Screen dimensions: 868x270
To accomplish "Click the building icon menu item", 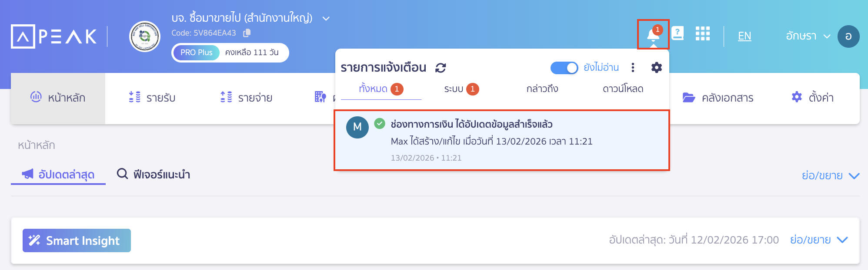I will tap(320, 97).
